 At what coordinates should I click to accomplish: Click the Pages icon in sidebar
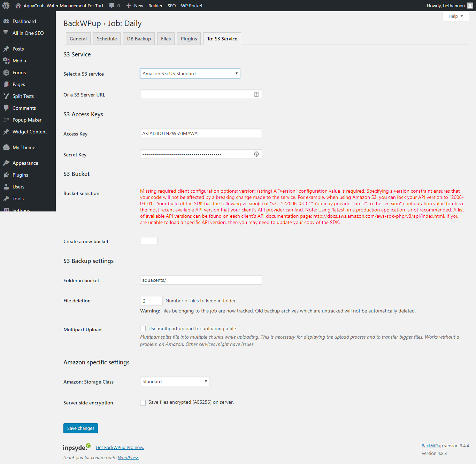pos(6,84)
